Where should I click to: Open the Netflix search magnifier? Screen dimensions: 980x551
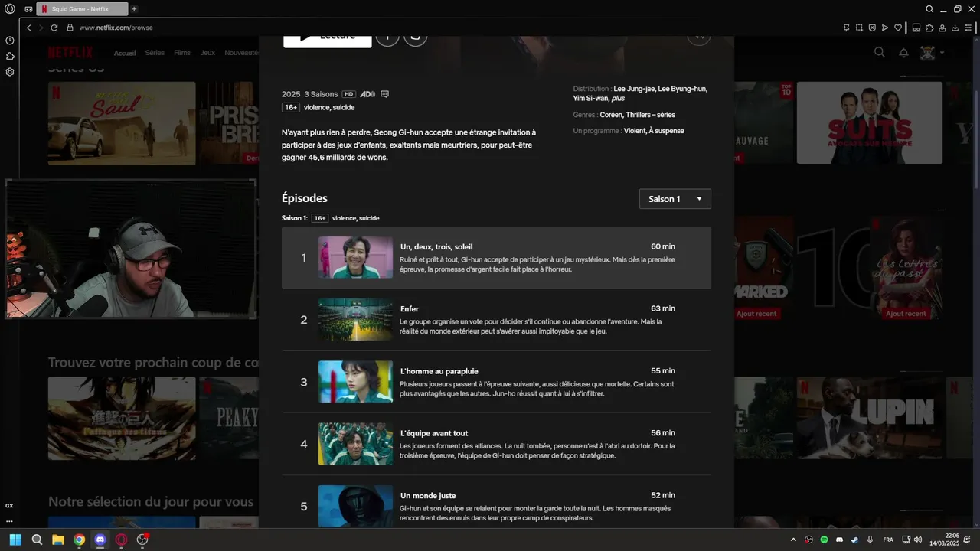click(x=880, y=52)
